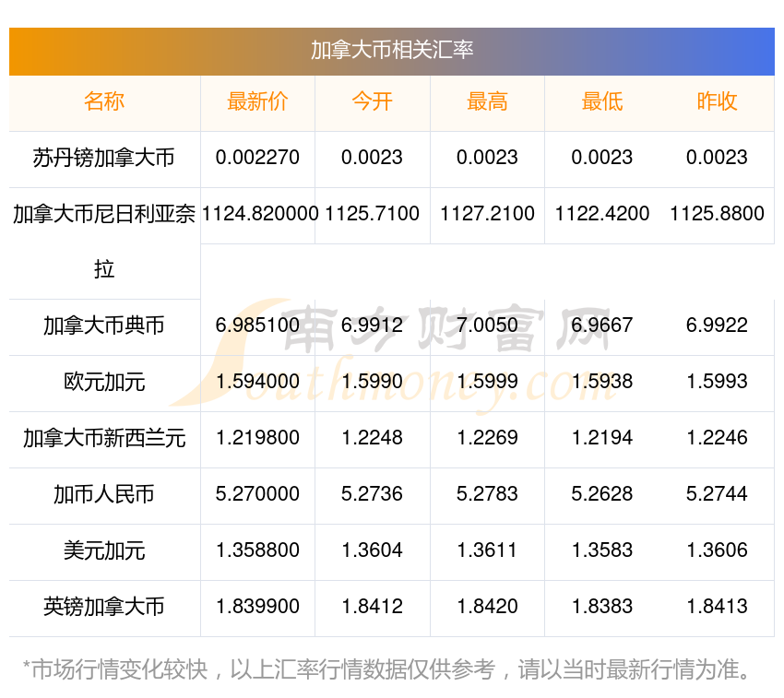Click the table title 加拿大币相关汇率
Screen dimensions: 784x698
pos(391,50)
